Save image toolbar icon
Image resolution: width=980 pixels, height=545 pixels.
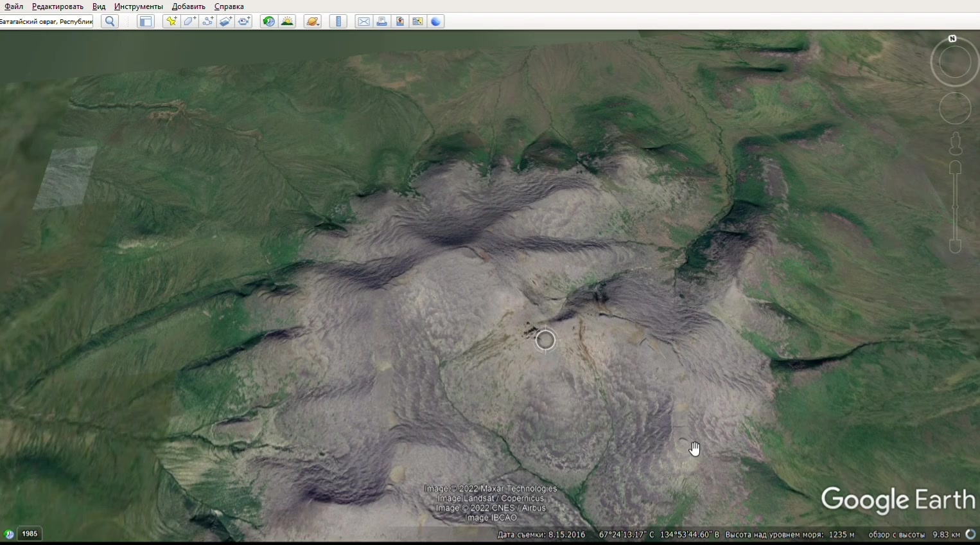click(x=399, y=21)
